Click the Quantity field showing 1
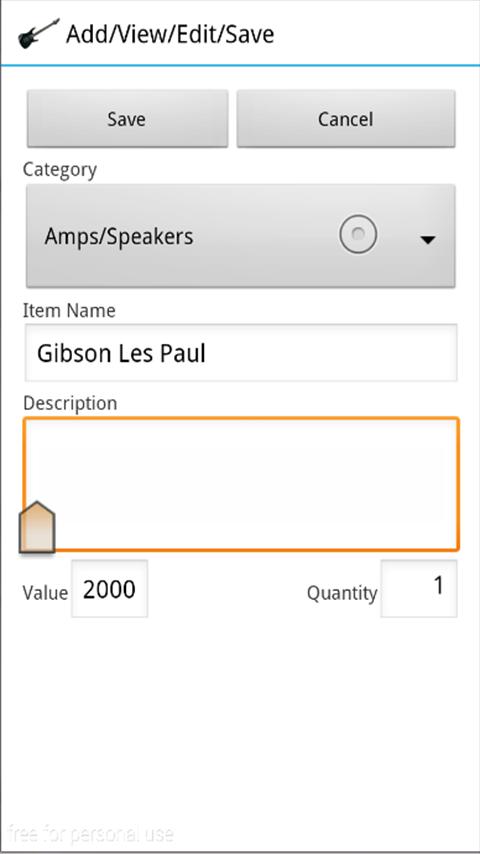 (419, 589)
